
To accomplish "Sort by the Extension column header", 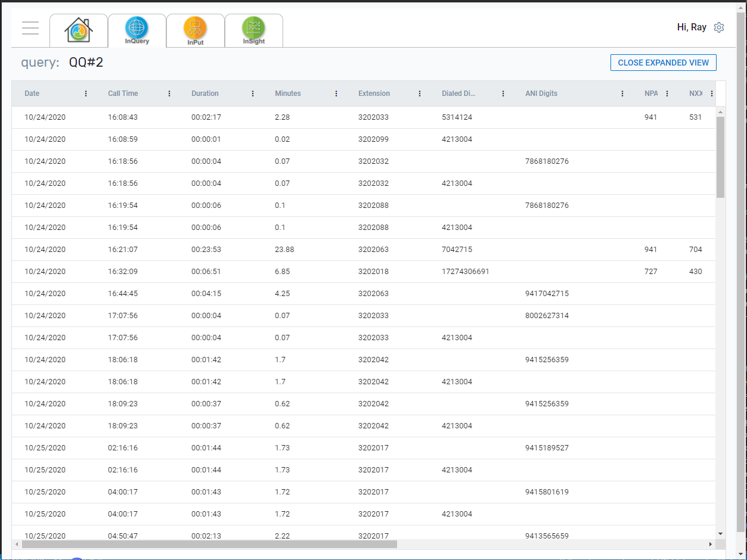I will [x=374, y=94].
